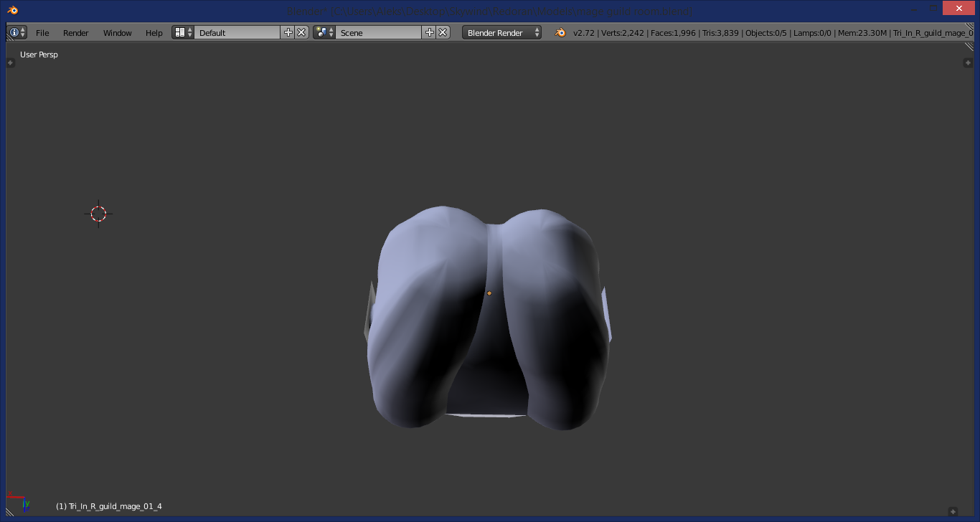Open the Window menu

[118, 32]
